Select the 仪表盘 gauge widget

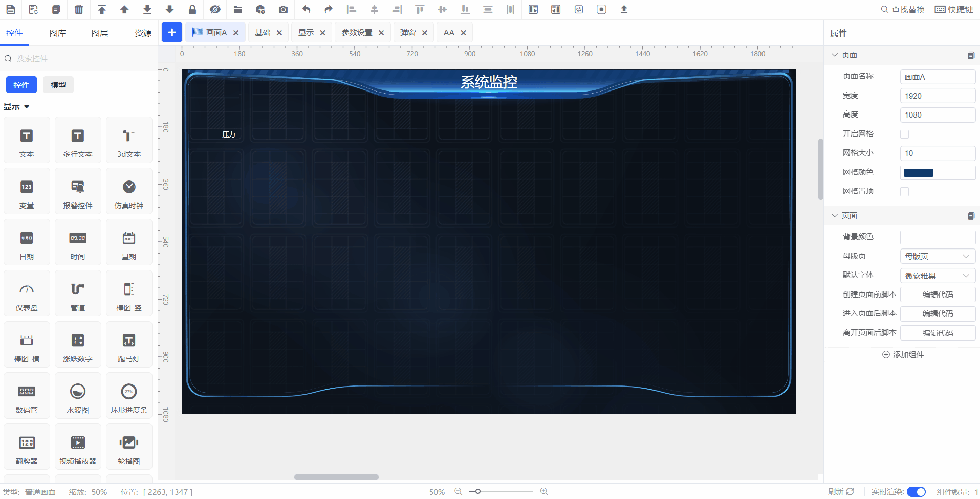coord(27,294)
